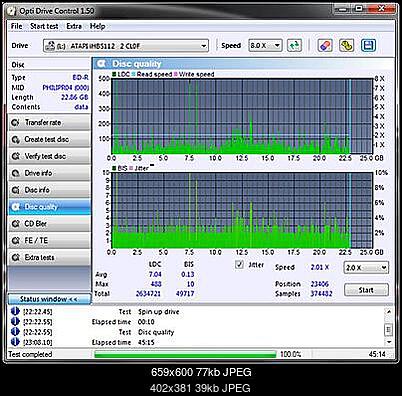Click the Samples value 374482
The width and height of the screenshot is (402, 396).
click(x=321, y=294)
